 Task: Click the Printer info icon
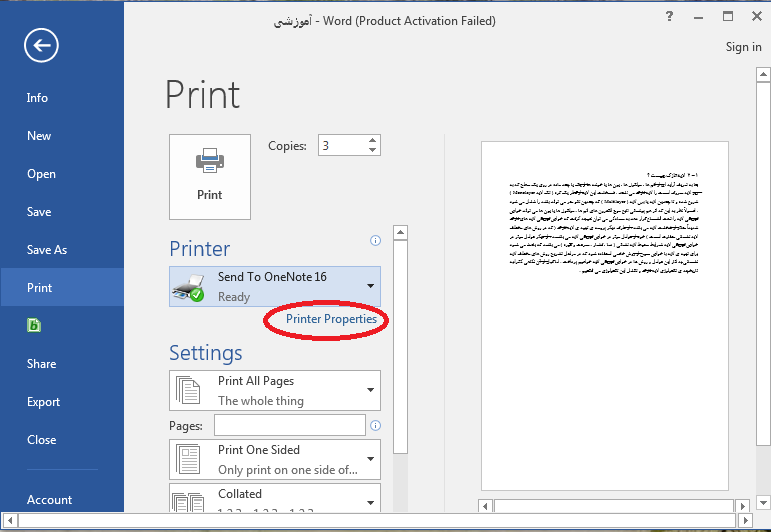(x=375, y=240)
